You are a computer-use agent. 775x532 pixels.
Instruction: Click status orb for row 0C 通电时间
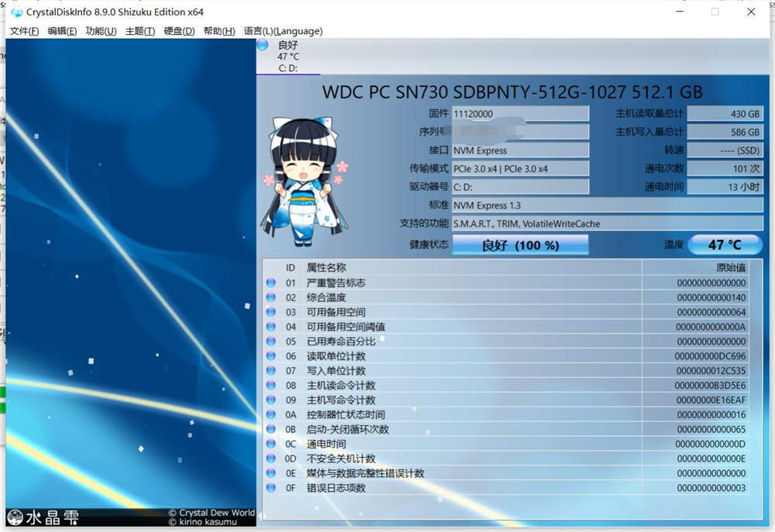(270, 444)
